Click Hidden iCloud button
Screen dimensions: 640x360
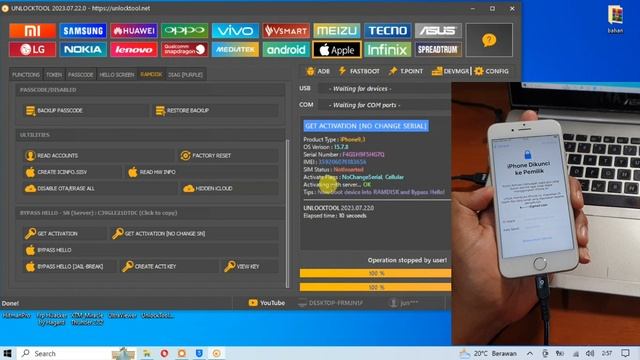coord(230,189)
